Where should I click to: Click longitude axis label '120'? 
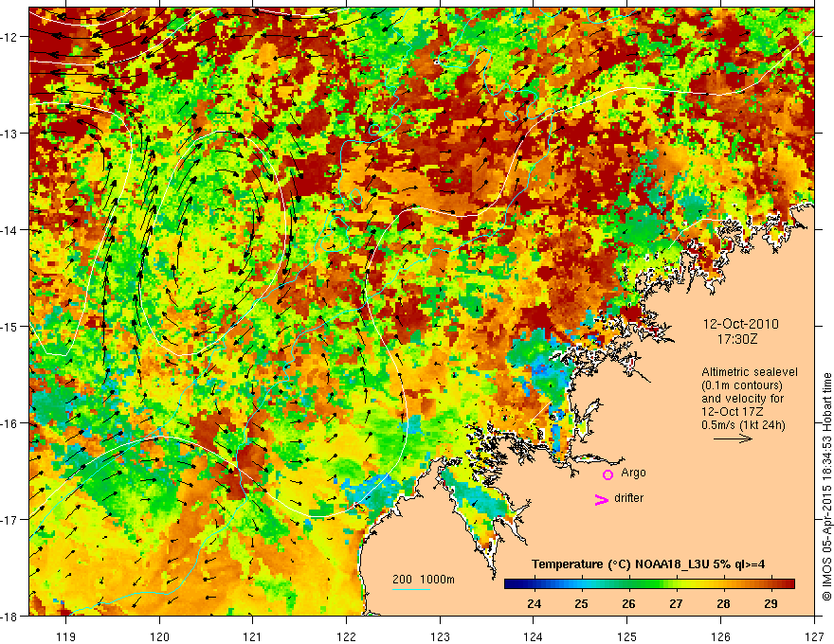pos(159,636)
